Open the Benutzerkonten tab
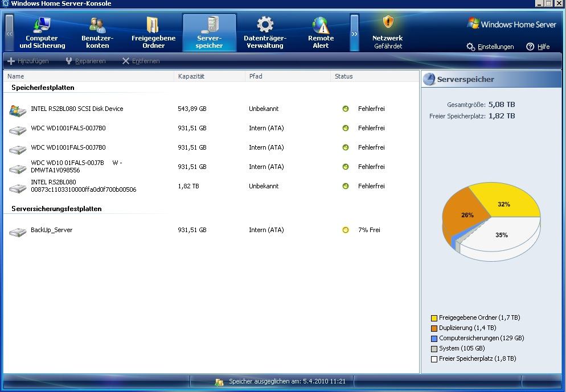This screenshot has height=392, width=566. coord(97,33)
